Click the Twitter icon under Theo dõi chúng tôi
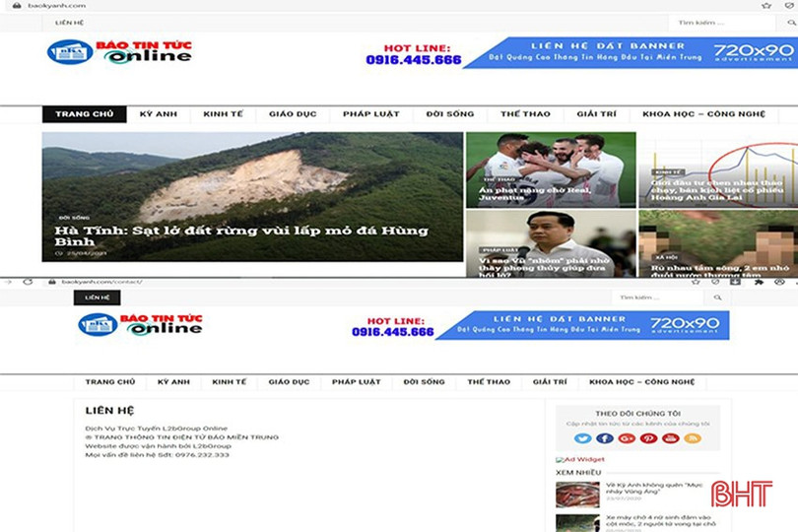798x532 pixels. pos(583,438)
